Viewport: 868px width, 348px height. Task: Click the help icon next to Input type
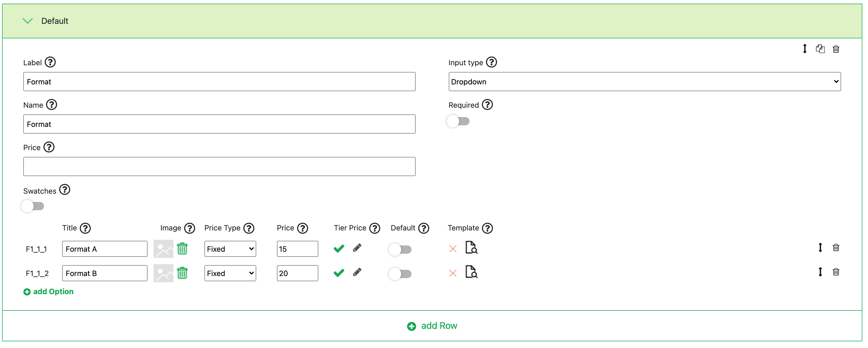(x=491, y=62)
